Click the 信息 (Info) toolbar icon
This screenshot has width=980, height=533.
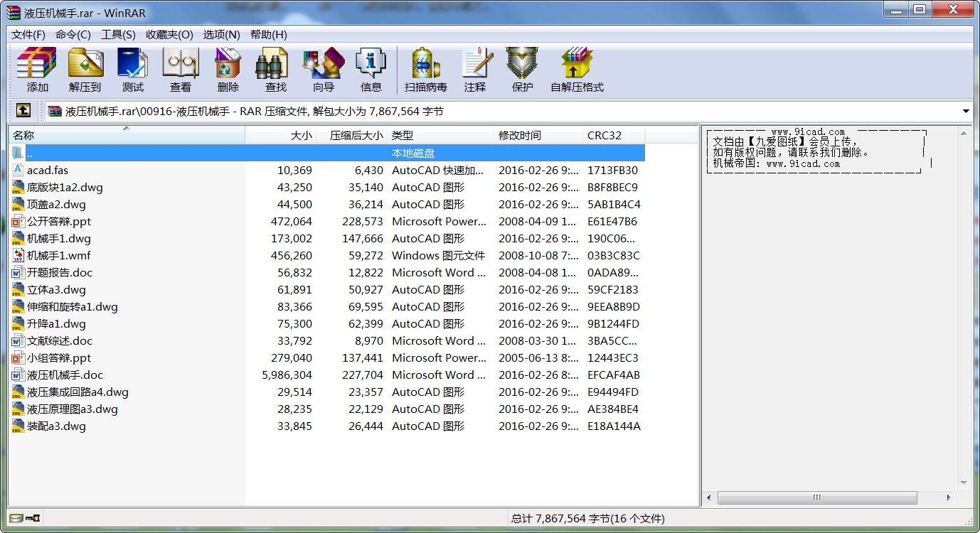click(371, 70)
